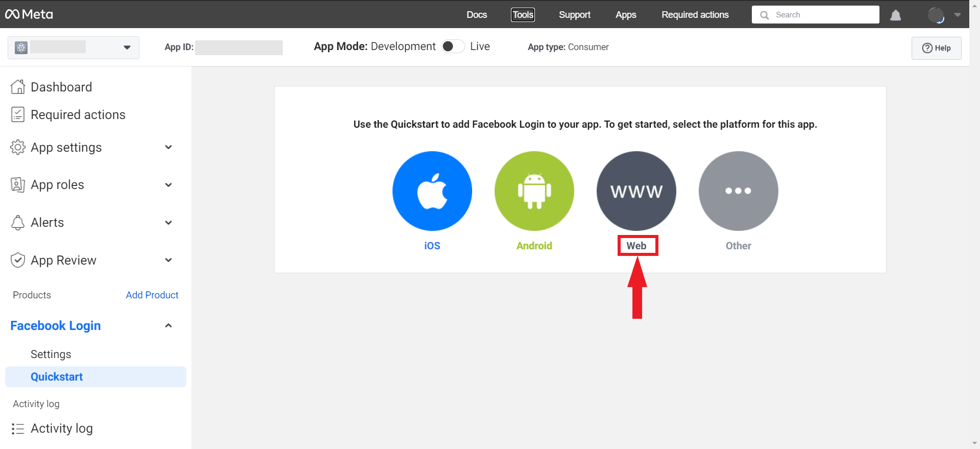The image size is (980, 449).
Task: Click the Other text label
Action: (739, 246)
